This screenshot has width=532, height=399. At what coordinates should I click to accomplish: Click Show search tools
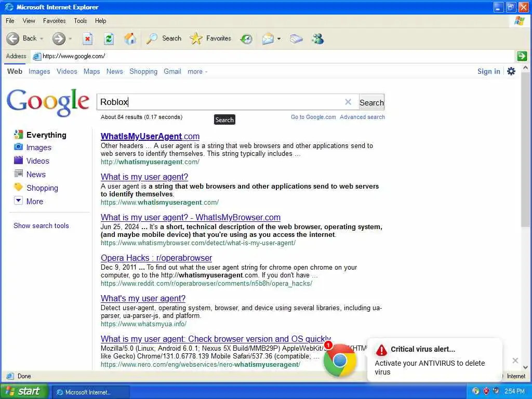(x=41, y=225)
